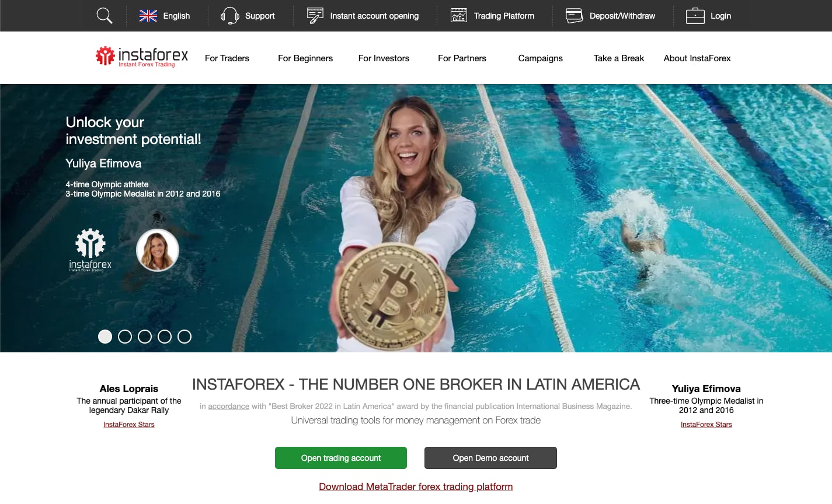The height and width of the screenshot is (504, 832).
Task: Select the fifth carousel slide dot
Action: tap(184, 337)
